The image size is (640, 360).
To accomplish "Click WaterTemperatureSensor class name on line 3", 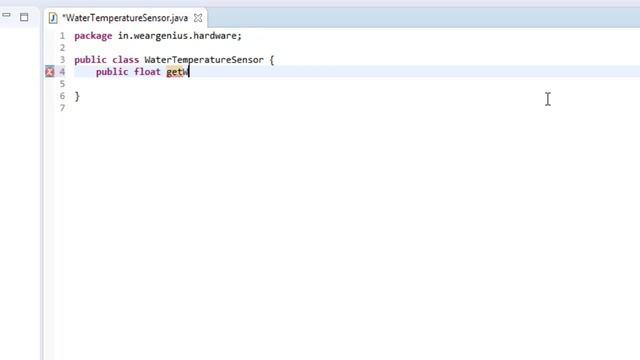I will tap(204, 60).
